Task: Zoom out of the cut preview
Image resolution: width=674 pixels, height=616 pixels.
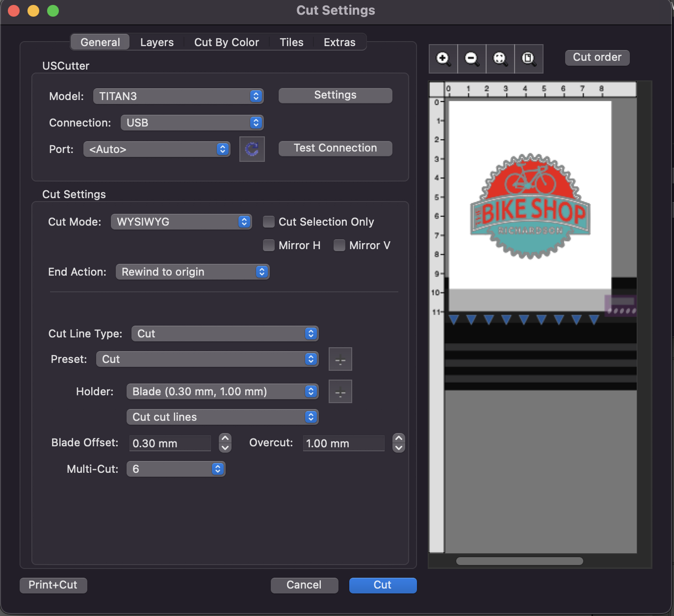Action: (x=472, y=59)
